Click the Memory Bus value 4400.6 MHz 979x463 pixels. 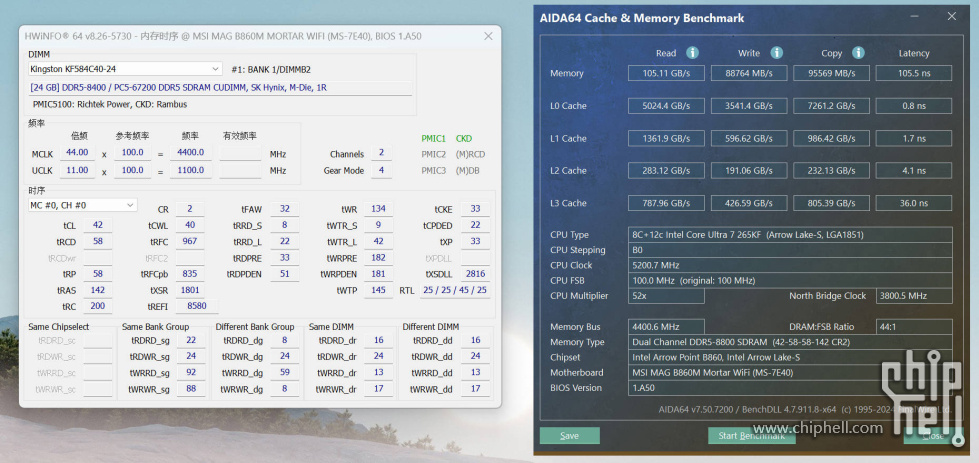coord(666,326)
